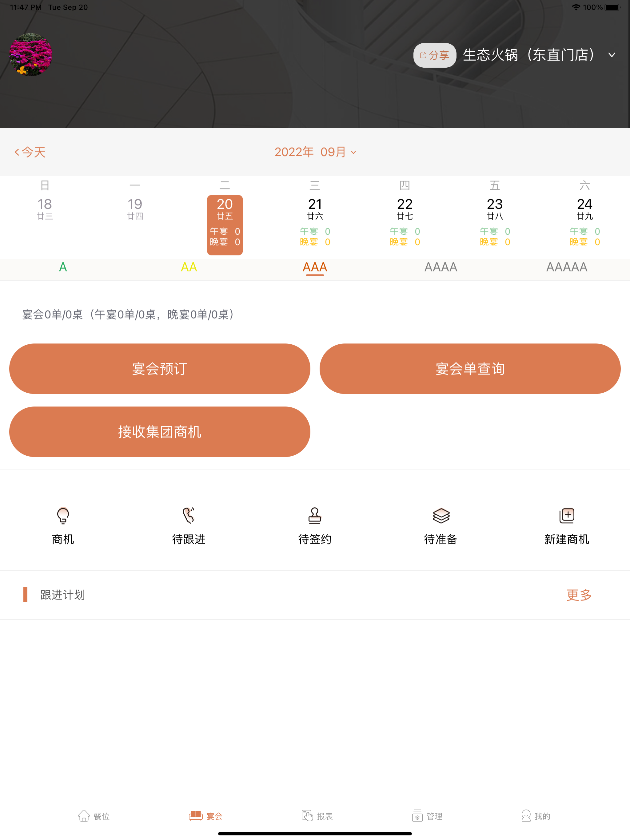The image size is (630, 840).
Task: Select date 19 on the calendar
Action: tap(135, 209)
